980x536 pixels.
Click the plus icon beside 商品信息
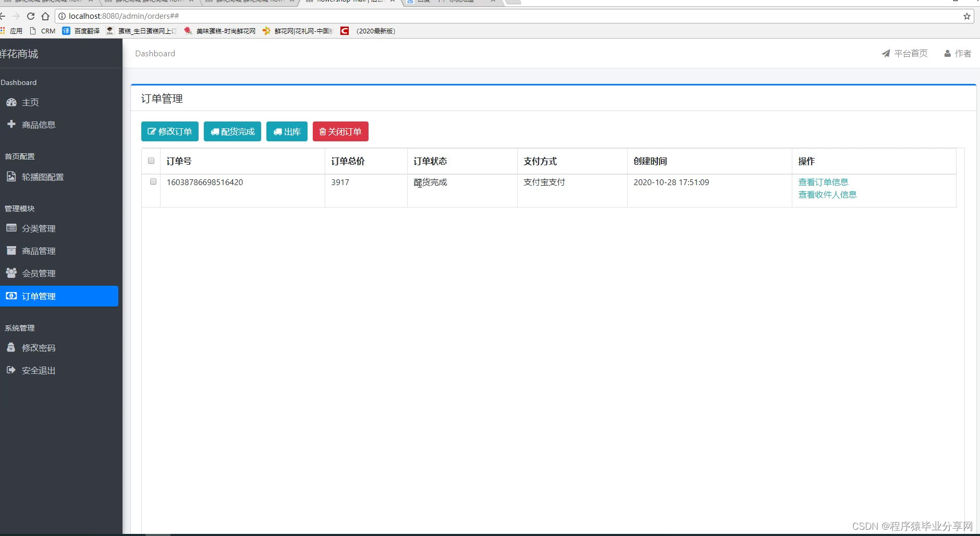[x=11, y=124]
